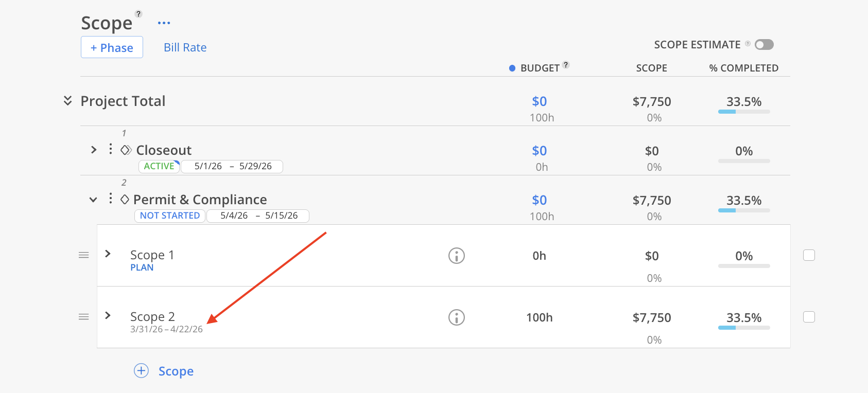Viewport: 868px width, 393px height.
Task: Click the drag handle for Scope 2
Action: coord(84,317)
